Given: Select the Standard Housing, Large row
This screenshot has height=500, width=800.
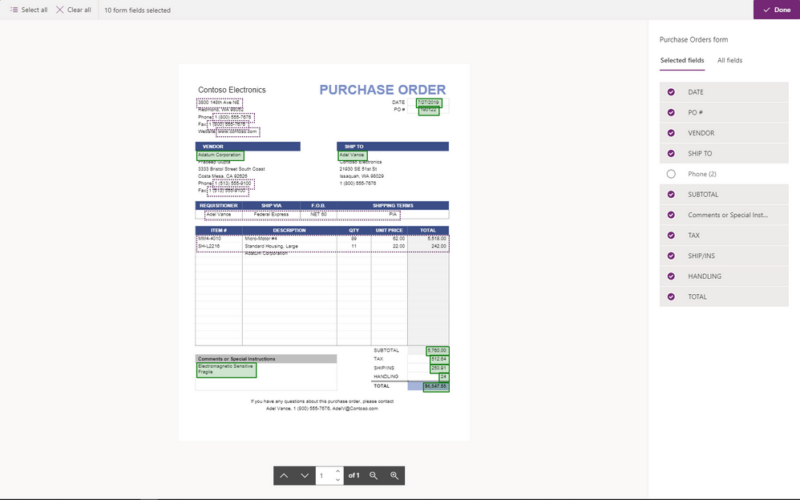Looking at the screenshot, I should click(271, 246).
